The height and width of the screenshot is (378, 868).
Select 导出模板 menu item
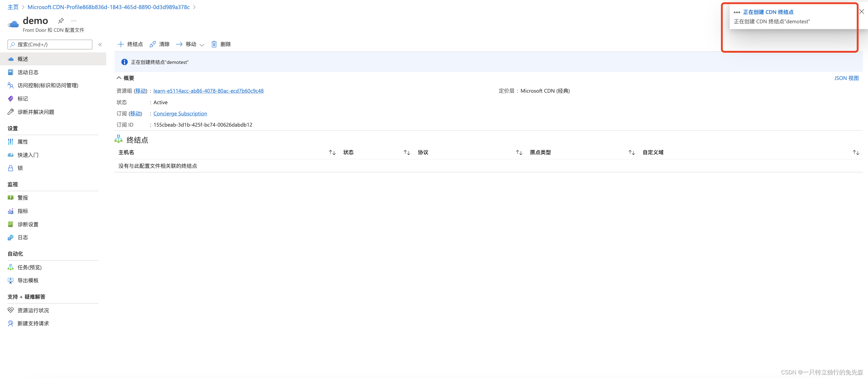pyautogui.click(x=28, y=280)
